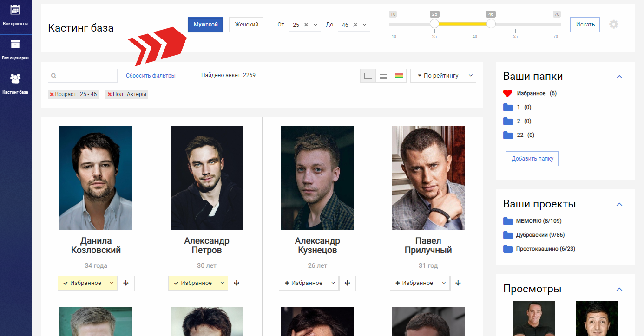
Task: Open the settings gear next to Искать
Action: (614, 25)
